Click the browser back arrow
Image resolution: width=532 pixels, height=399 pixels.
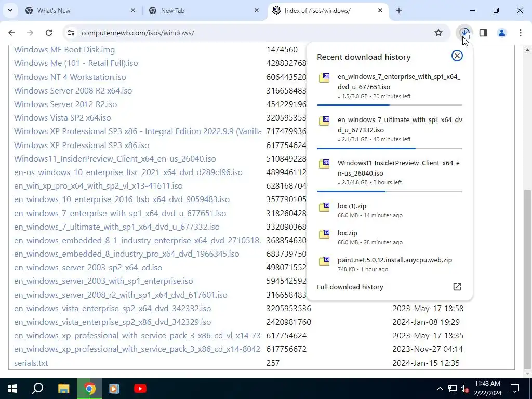click(x=11, y=33)
